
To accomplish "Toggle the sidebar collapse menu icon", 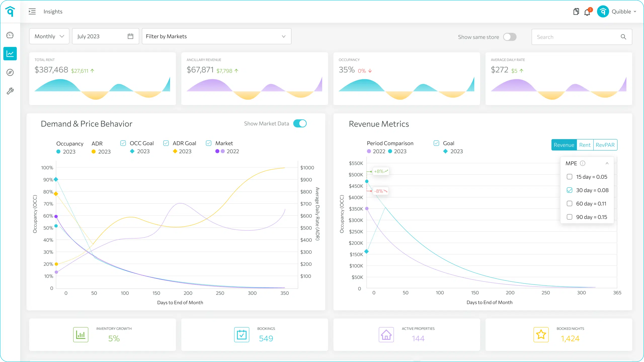I will 32,12.
